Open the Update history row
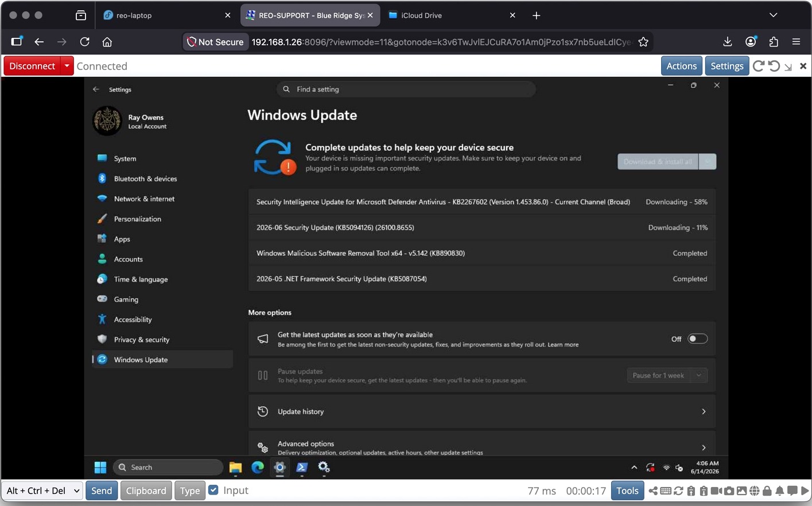Image resolution: width=812 pixels, height=506 pixels. click(x=481, y=411)
